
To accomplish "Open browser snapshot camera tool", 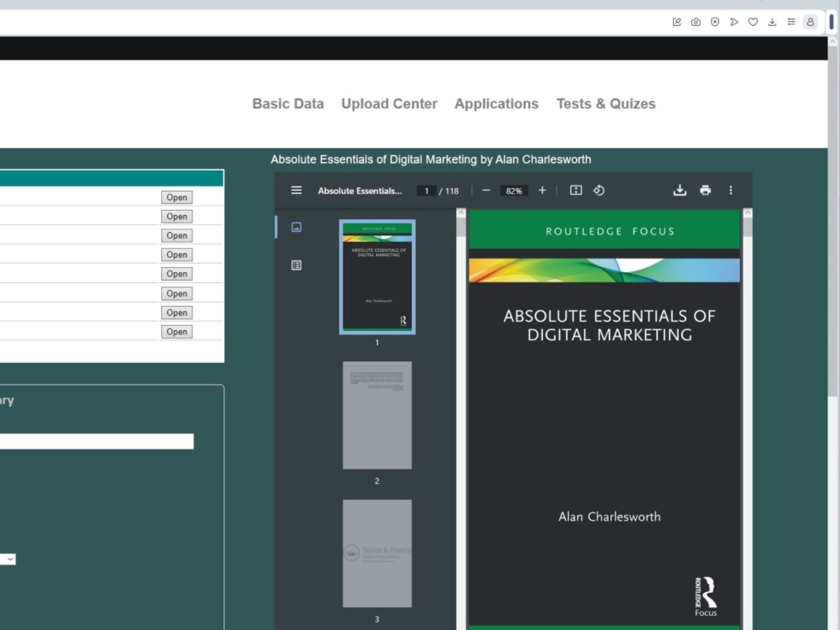I will pyautogui.click(x=696, y=22).
